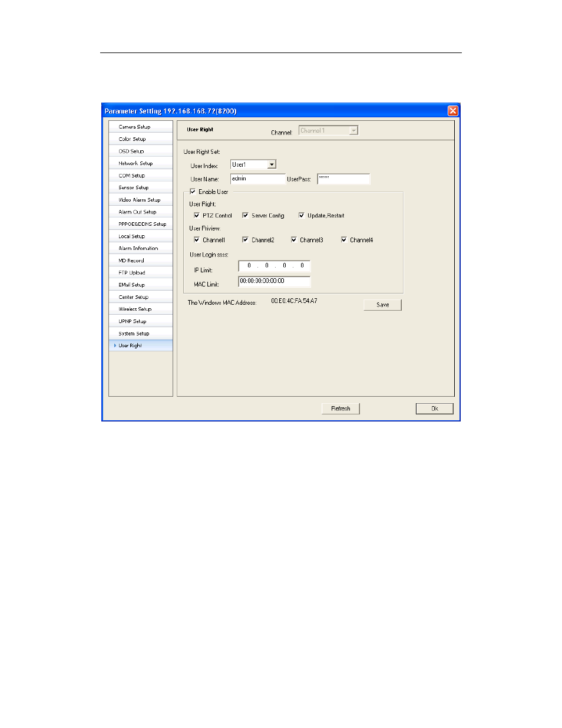Open the OSD Setup page
Image resolution: width=562 pixels, height=728 pixels.
(141, 151)
